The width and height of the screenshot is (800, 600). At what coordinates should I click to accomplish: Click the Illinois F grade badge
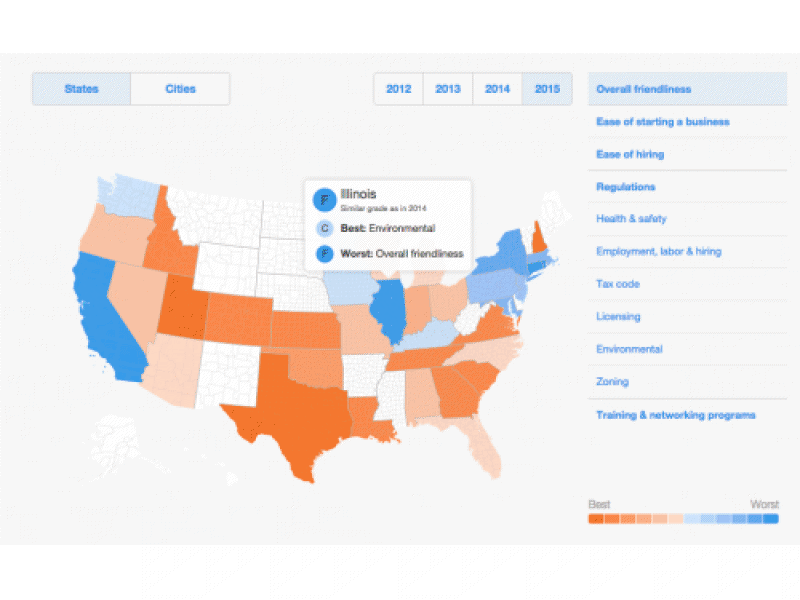click(x=324, y=199)
